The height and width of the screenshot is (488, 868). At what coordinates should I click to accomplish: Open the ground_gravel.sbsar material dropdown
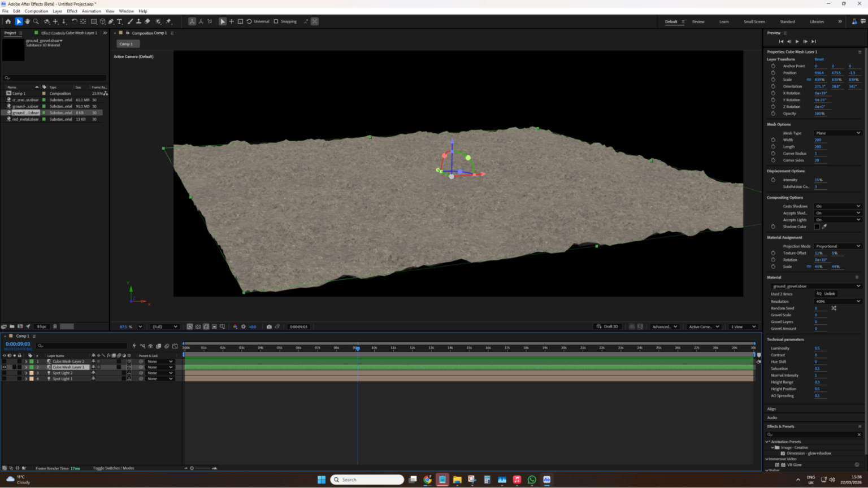pos(816,286)
